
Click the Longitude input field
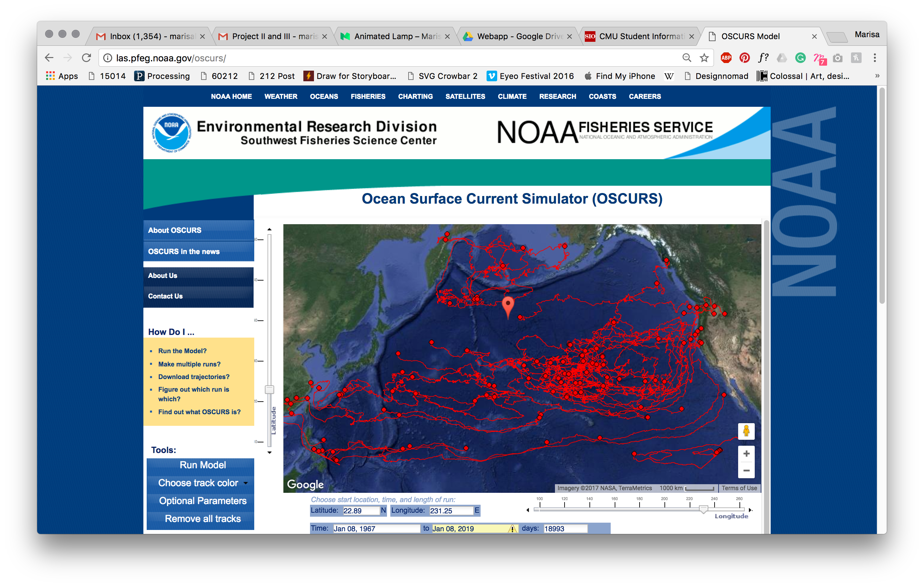pos(451,511)
